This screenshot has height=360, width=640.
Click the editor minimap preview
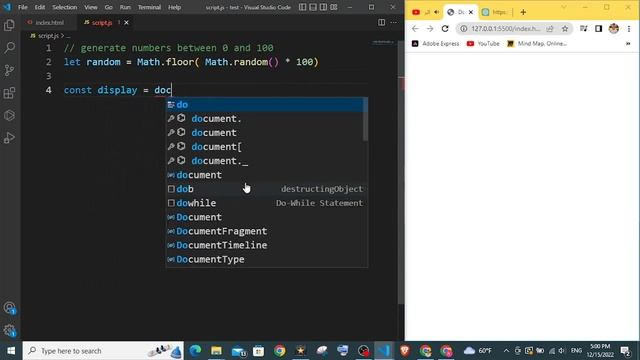click(382, 42)
